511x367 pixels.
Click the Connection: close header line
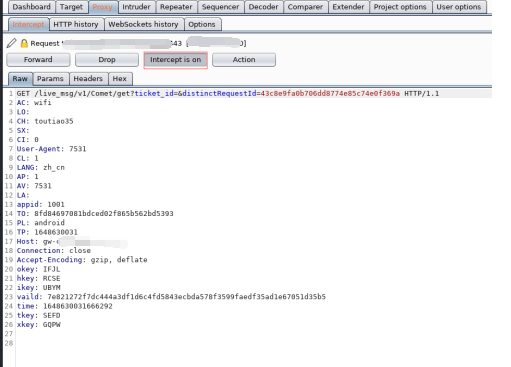54,251
